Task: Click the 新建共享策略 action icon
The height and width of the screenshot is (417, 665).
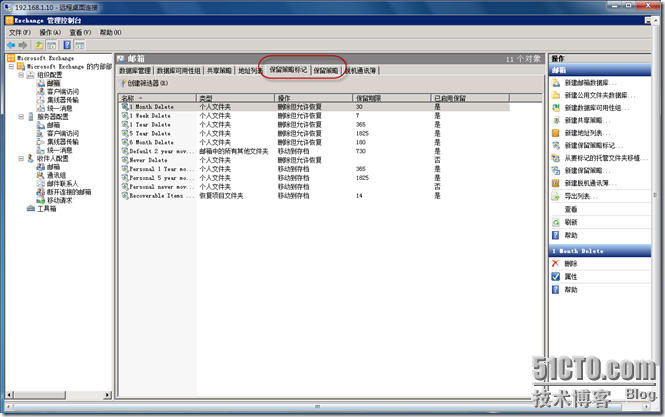Action: pyautogui.click(x=556, y=120)
